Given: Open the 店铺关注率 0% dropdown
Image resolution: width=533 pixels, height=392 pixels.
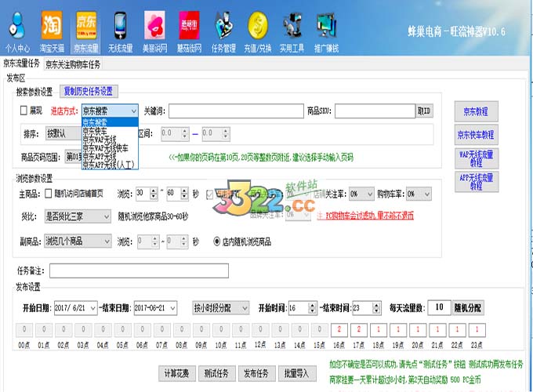Looking at the screenshot, I should point(361,194).
